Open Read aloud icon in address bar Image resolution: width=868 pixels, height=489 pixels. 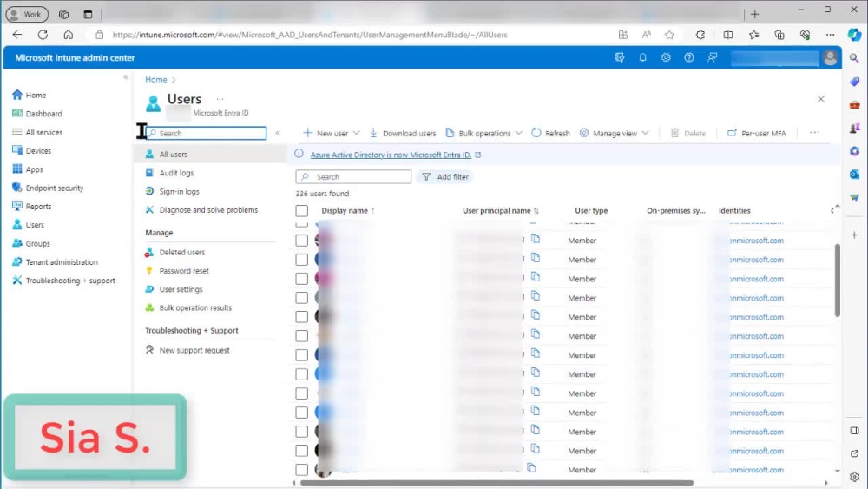coord(646,35)
